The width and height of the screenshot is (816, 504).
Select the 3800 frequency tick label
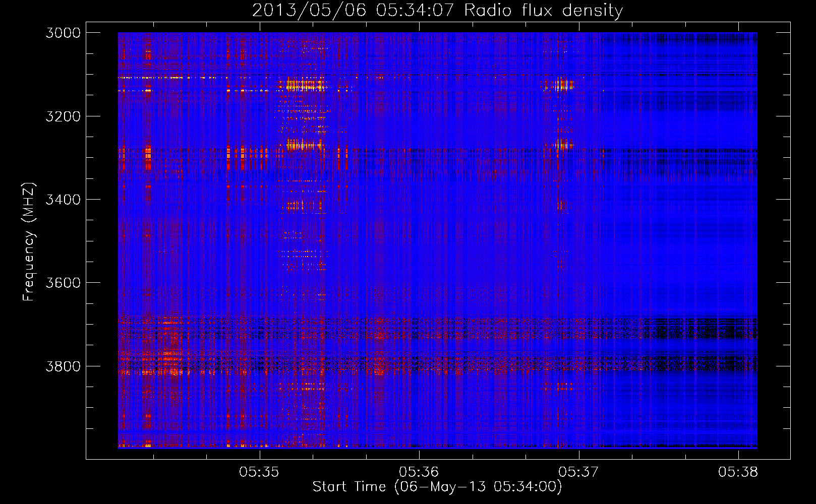point(63,366)
